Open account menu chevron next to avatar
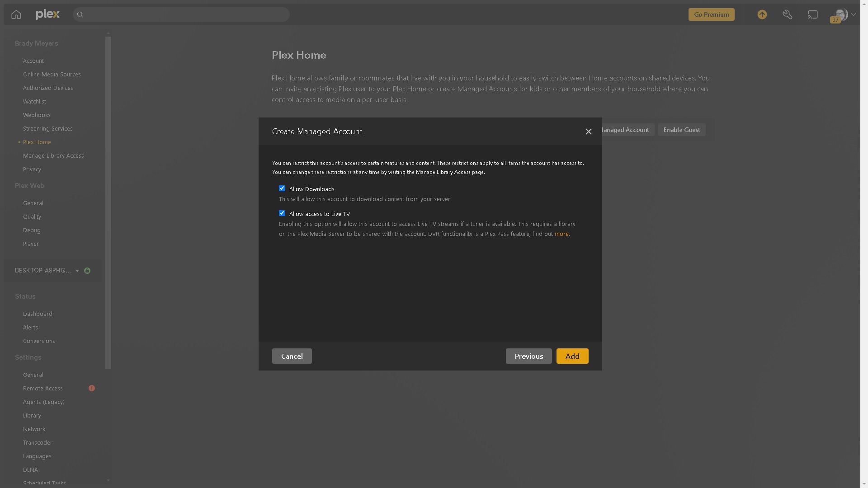Image resolution: width=868 pixels, height=488 pixels. point(854,14)
